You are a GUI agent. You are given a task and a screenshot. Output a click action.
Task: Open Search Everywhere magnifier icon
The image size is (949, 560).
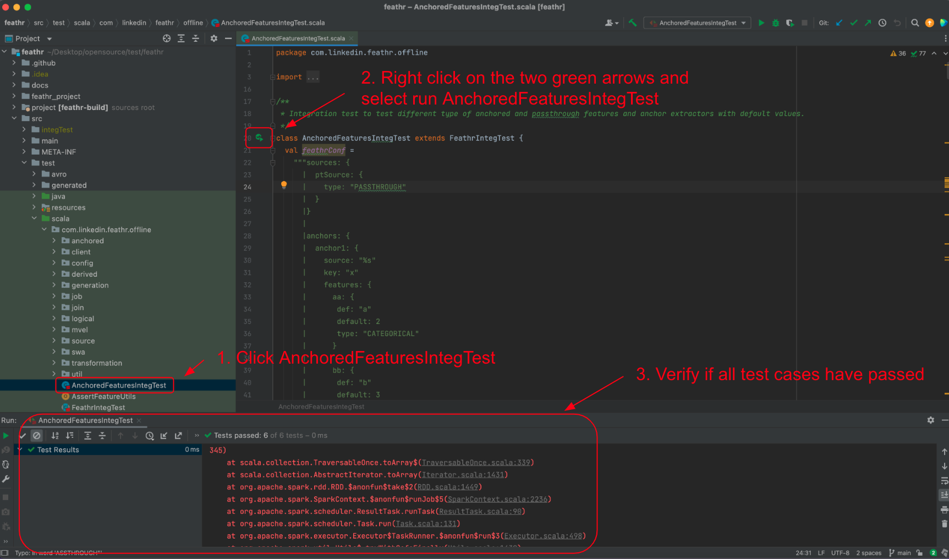pyautogui.click(x=915, y=23)
